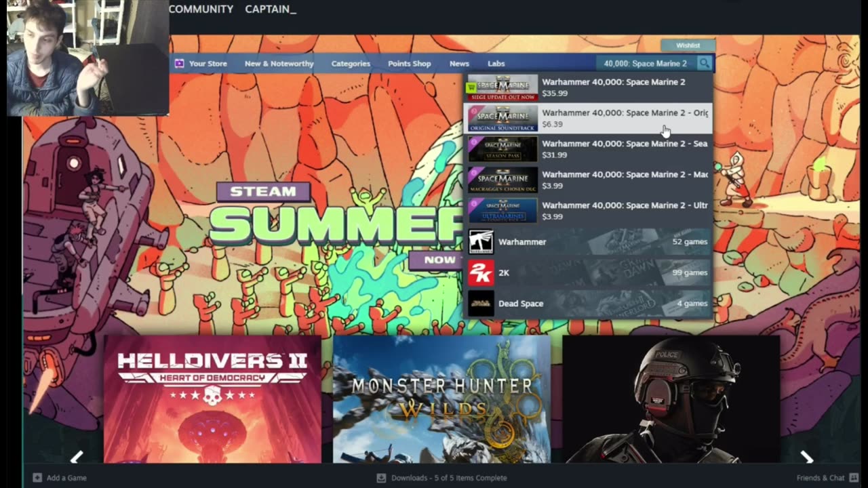This screenshot has width=868, height=488.
Task: Go to next carousel item arrow
Action: [x=806, y=457]
